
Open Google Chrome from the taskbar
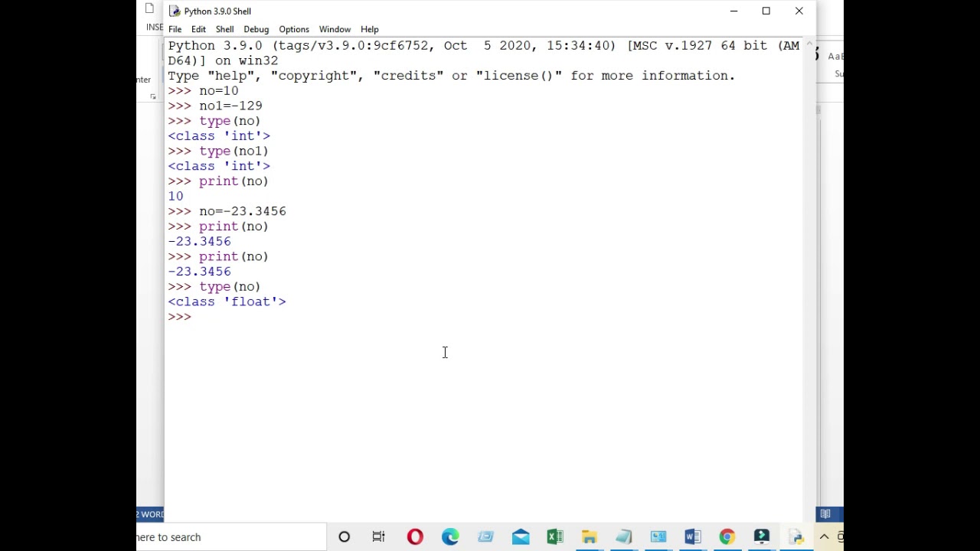coord(727,537)
